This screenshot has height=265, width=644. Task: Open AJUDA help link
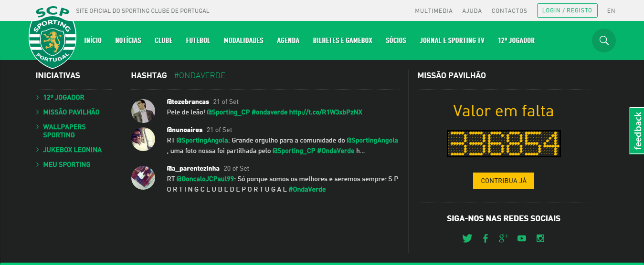472,11
